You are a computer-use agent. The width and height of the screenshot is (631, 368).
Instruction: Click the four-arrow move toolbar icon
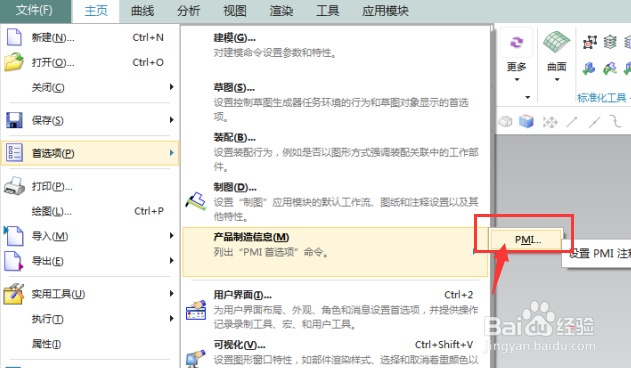coord(550,122)
